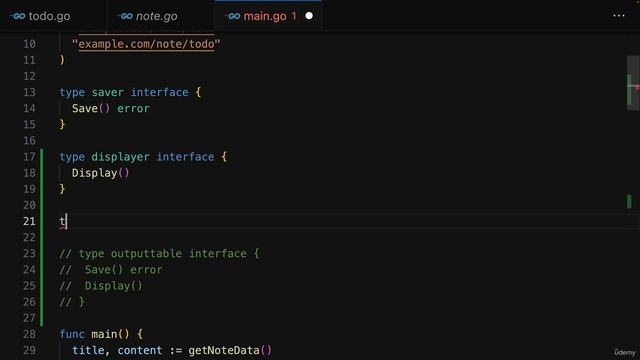Click the typed 't' on line 21
The image size is (640, 360).
click(62, 221)
